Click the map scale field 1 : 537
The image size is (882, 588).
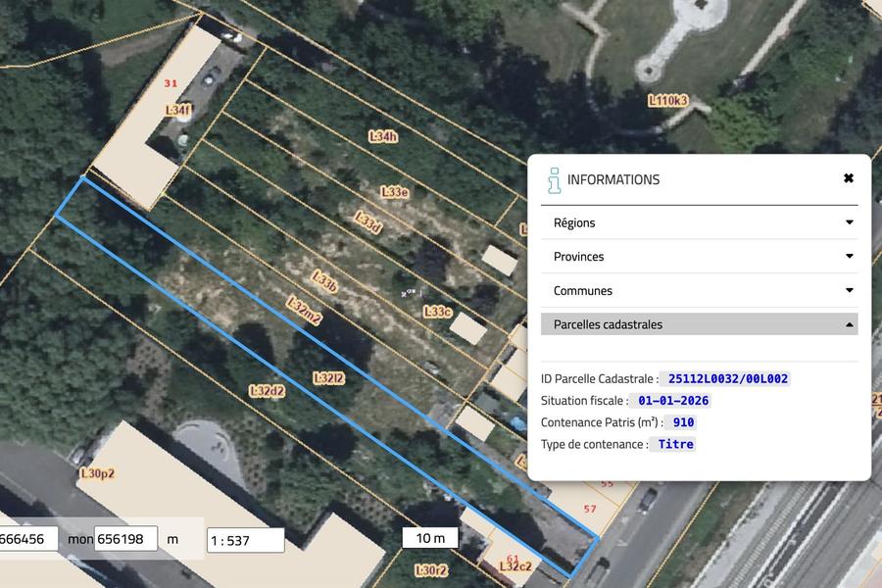245,540
